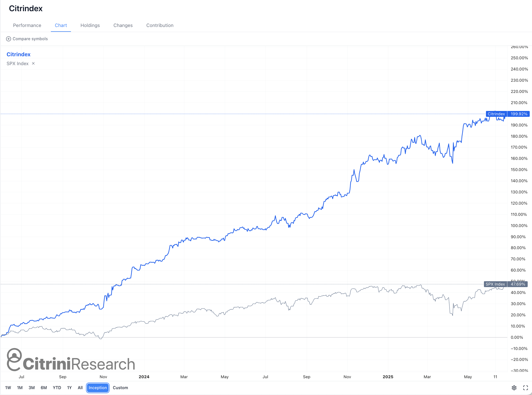
Task: Click the 2025 label on time axis
Action: point(388,377)
